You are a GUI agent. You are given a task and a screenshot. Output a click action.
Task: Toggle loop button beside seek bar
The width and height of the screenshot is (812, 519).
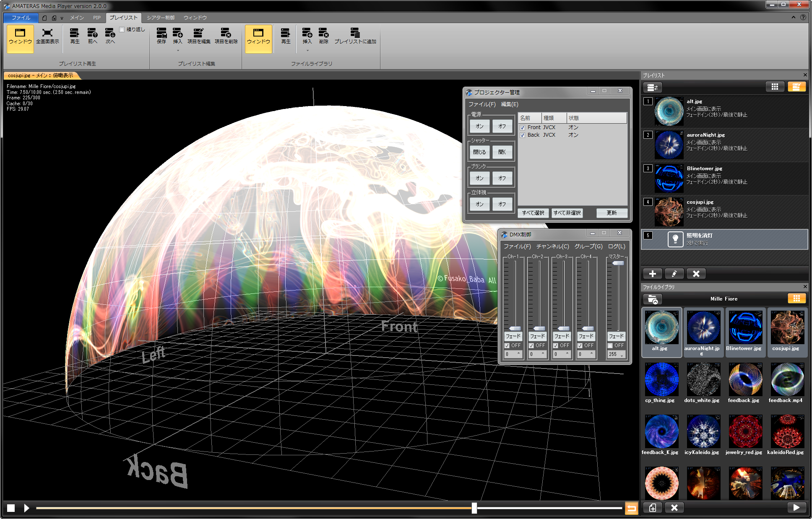[x=632, y=508]
